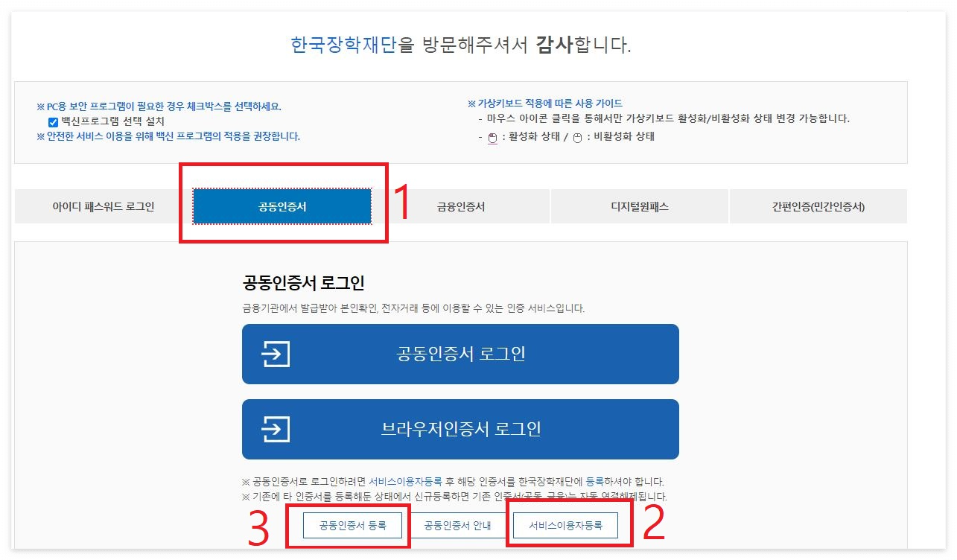Open 공동인증서 안내
Viewport: 957px width, 560px height.
[x=459, y=525]
